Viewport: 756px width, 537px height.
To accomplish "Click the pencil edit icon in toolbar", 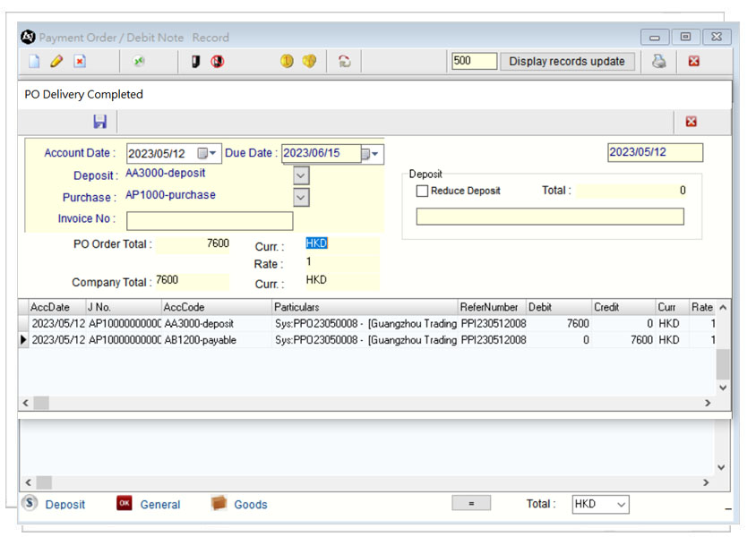I will coord(56,61).
